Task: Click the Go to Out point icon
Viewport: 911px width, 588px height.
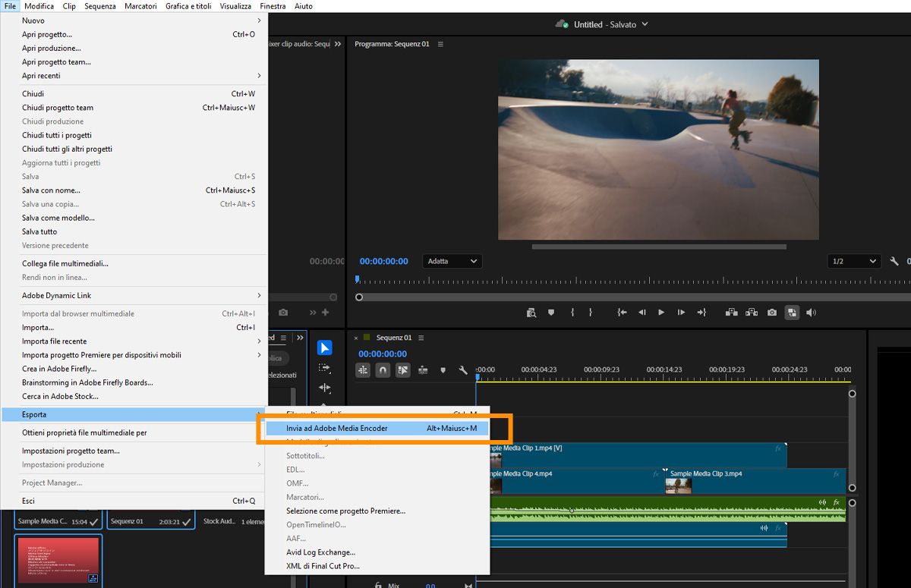Action: click(x=701, y=313)
